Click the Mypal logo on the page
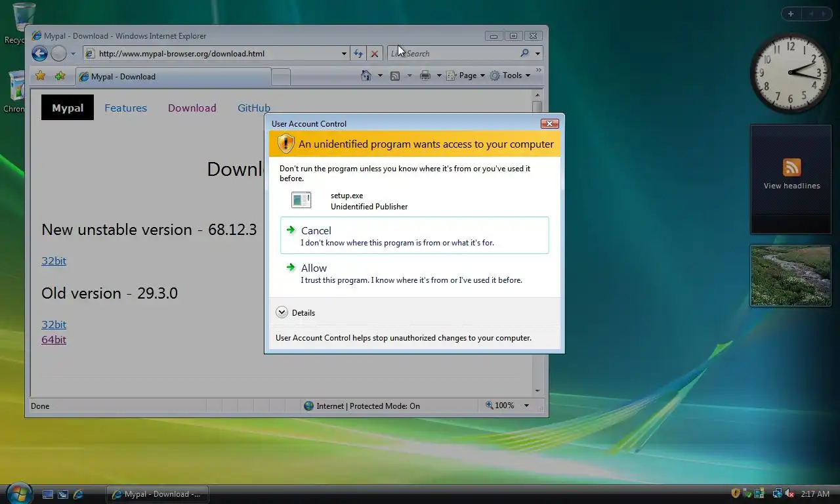This screenshot has width=840, height=504. tap(68, 108)
